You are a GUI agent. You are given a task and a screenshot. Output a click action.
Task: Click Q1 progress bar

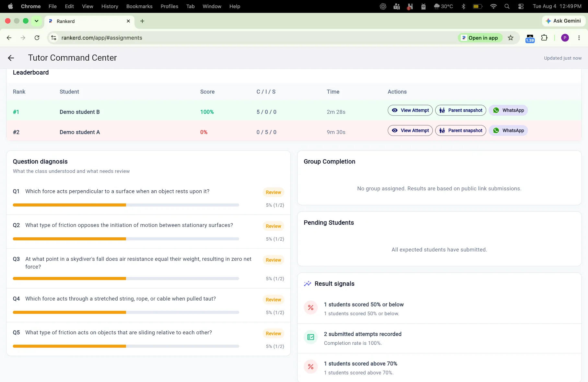(126, 205)
